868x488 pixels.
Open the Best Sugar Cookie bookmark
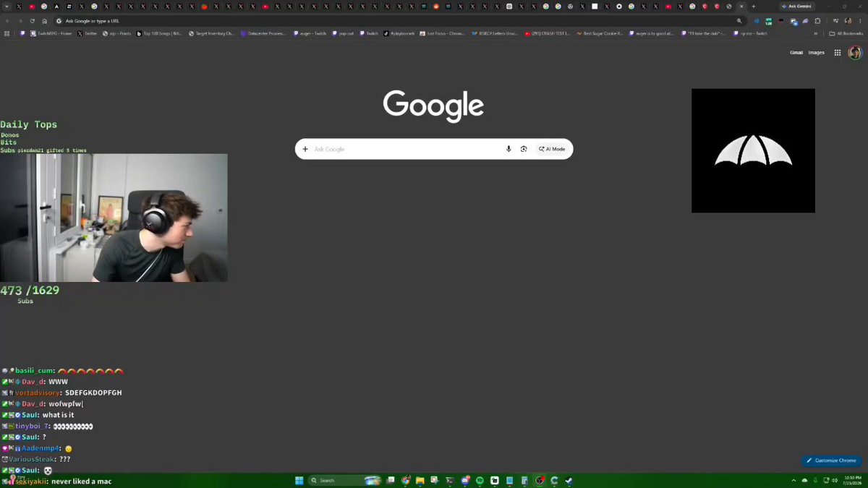point(600,33)
